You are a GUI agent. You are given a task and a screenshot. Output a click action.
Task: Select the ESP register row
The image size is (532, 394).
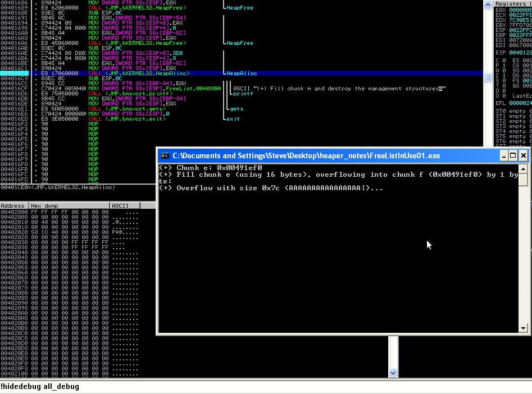[x=513, y=30]
